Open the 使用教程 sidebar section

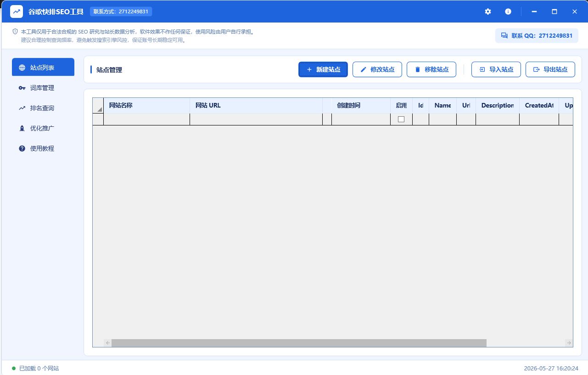tap(43, 148)
